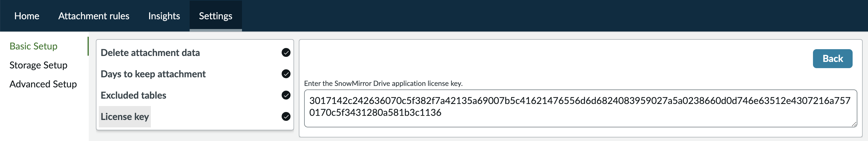Screen dimensions: 868x141
Task: Click the license key instruction label
Action: point(383,83)
